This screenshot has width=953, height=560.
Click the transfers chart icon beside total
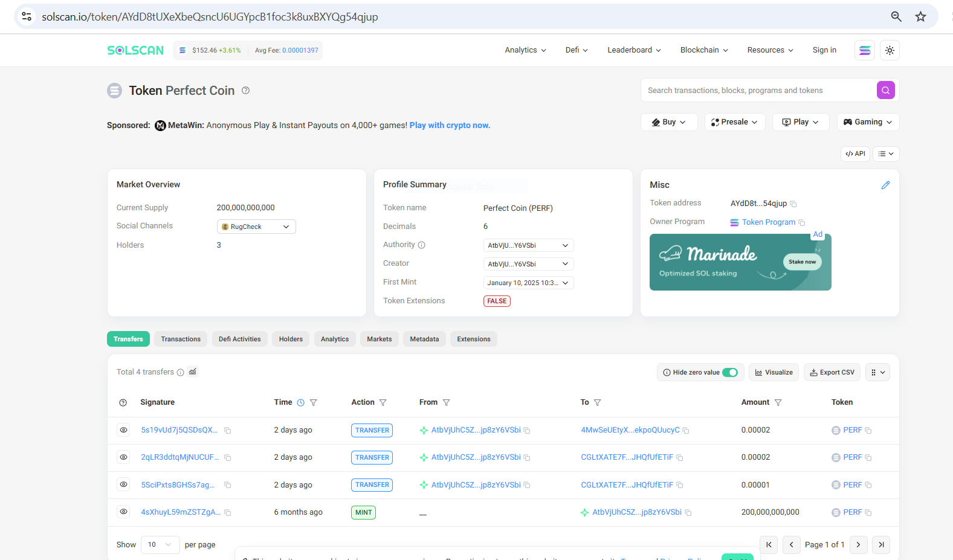(193, 372)
